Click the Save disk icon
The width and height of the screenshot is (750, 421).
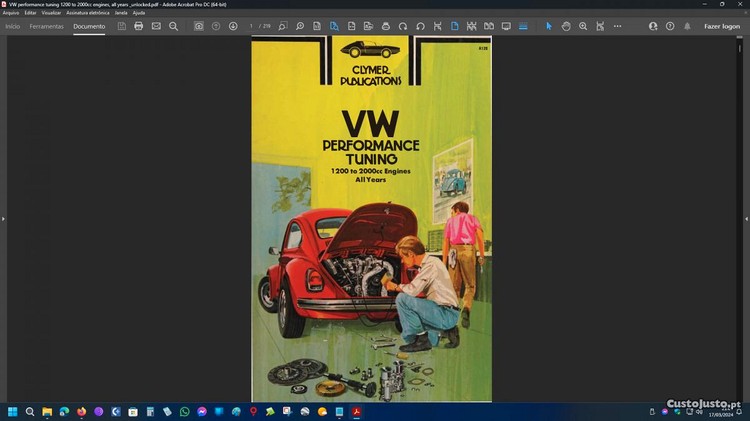point(122,26)
